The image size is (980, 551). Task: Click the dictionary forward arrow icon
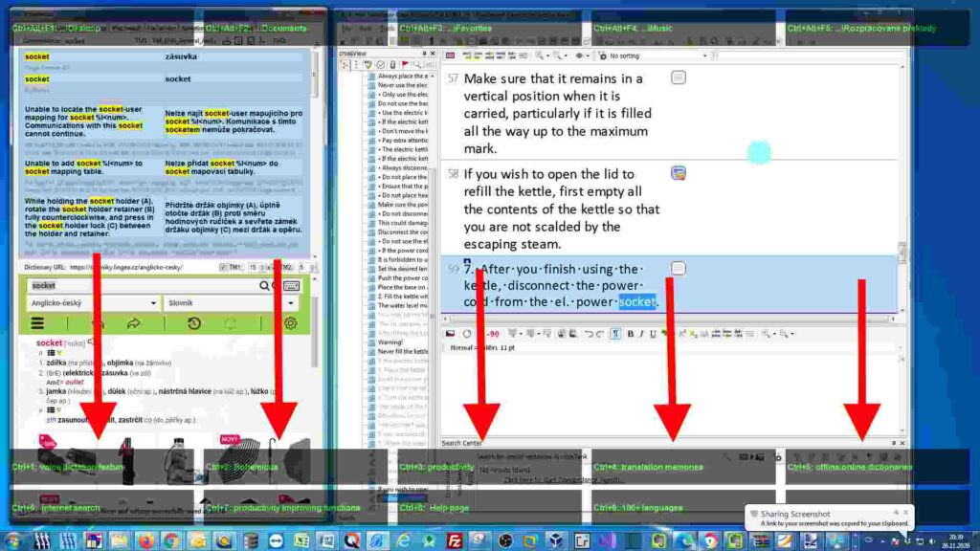click(134, 323)
